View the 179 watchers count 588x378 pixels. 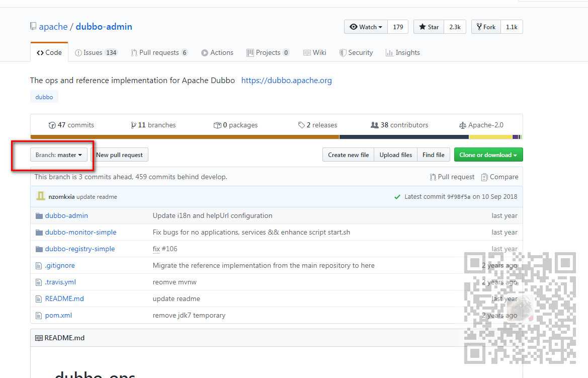click(x=398, y=27)
